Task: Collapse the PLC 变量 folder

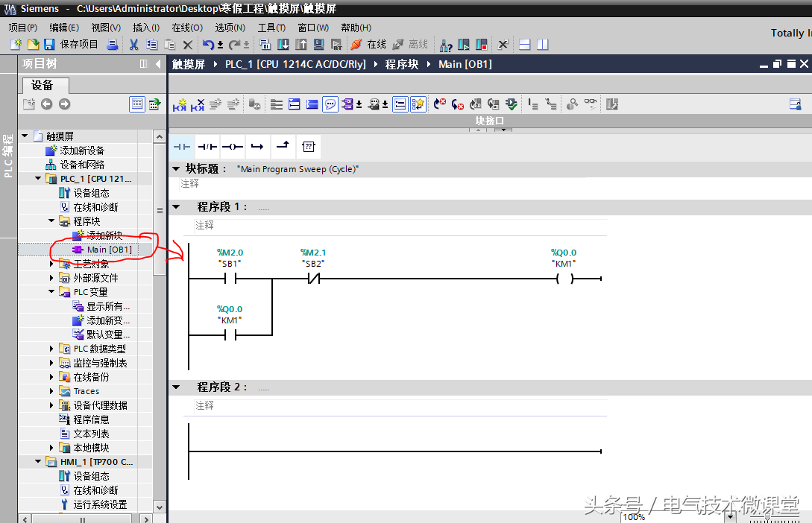Action: [x=51, y=292]
